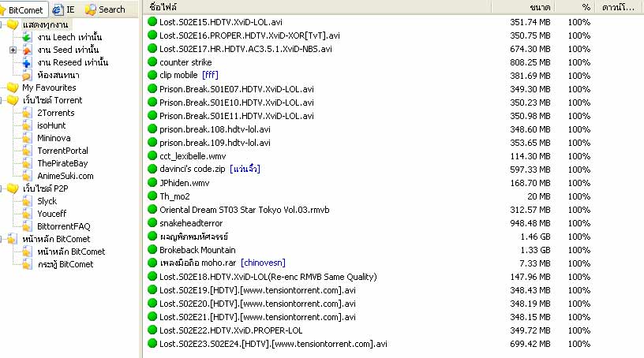This screenshot has height=358, width=644.
Task: Click the Leech only green arrow icon
Action: (x=27, y=37)
